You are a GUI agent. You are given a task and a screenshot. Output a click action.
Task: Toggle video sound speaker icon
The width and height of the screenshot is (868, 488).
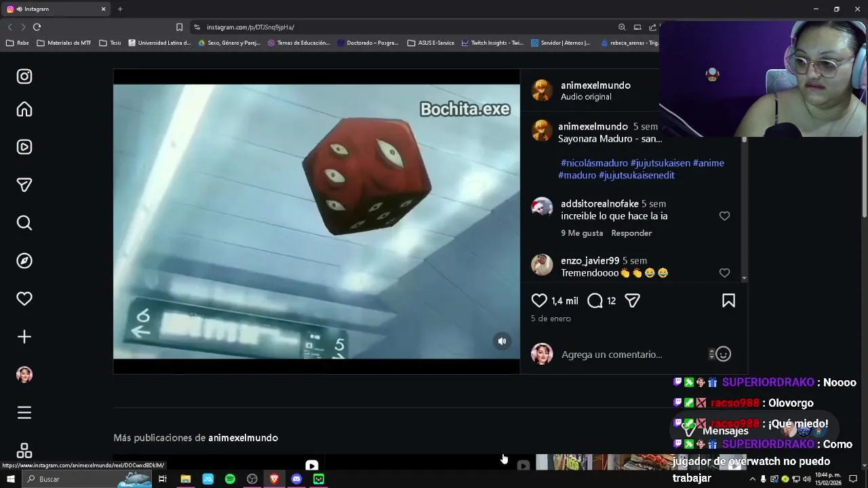coord(502,342)
